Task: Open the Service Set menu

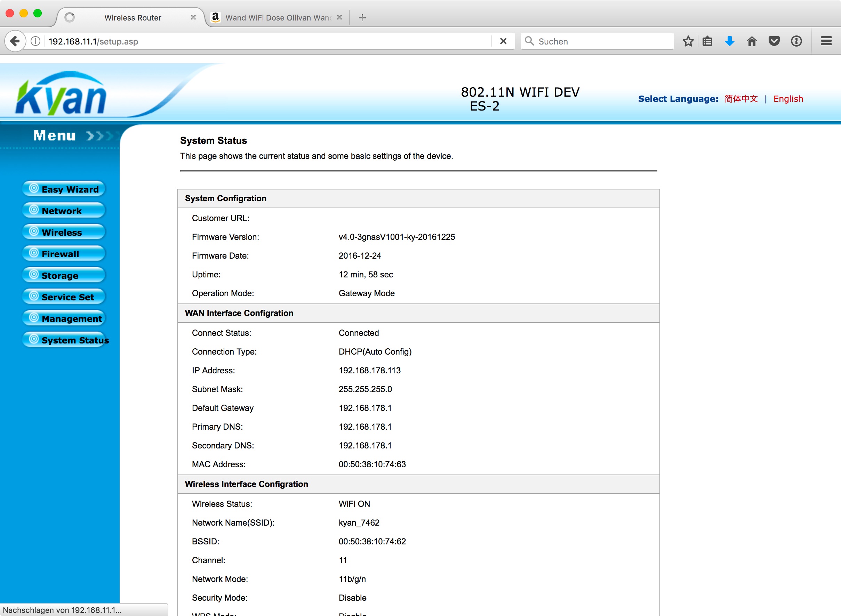Action: (x=64, y=297)
